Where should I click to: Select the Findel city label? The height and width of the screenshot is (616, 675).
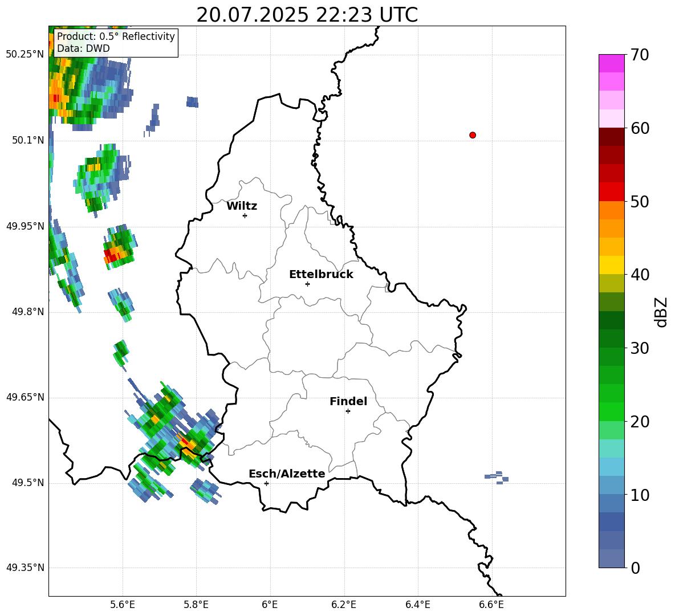click(348, 401)
